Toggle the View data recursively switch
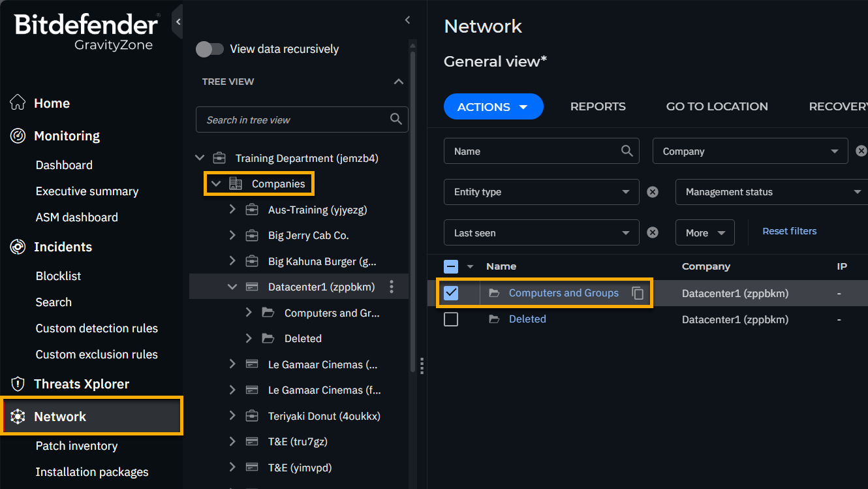Screen dimensions: 868x489 coord(209,49)
